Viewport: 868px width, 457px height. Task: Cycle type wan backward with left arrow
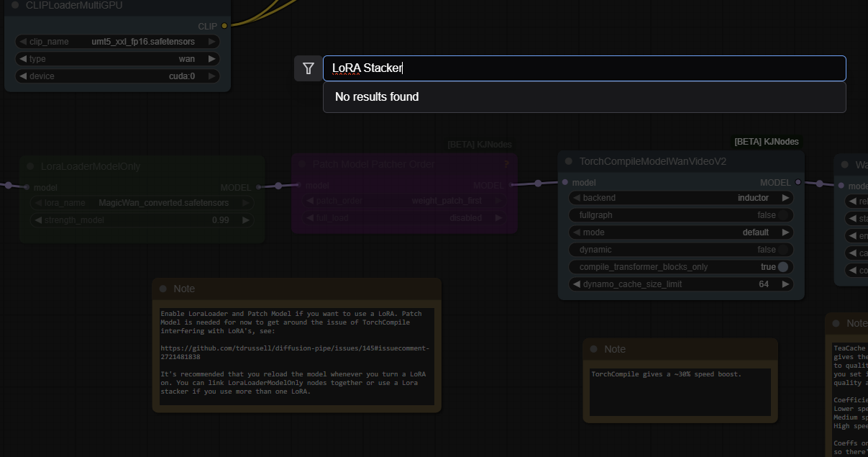pos(23,59)
